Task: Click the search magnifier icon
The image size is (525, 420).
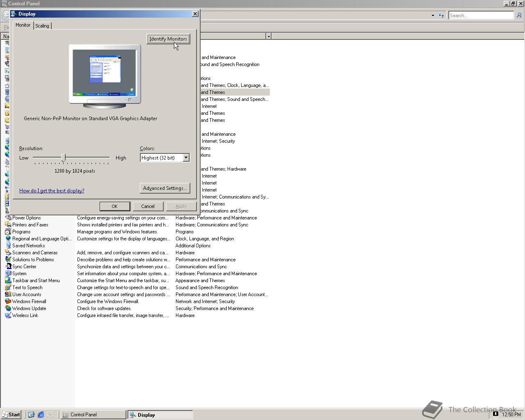Action: coord(519,16)
